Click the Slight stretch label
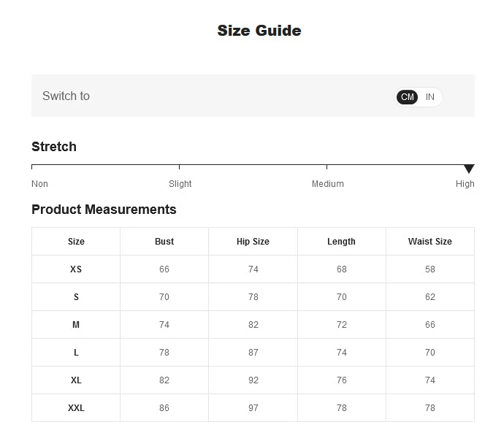 click(180, 184)
